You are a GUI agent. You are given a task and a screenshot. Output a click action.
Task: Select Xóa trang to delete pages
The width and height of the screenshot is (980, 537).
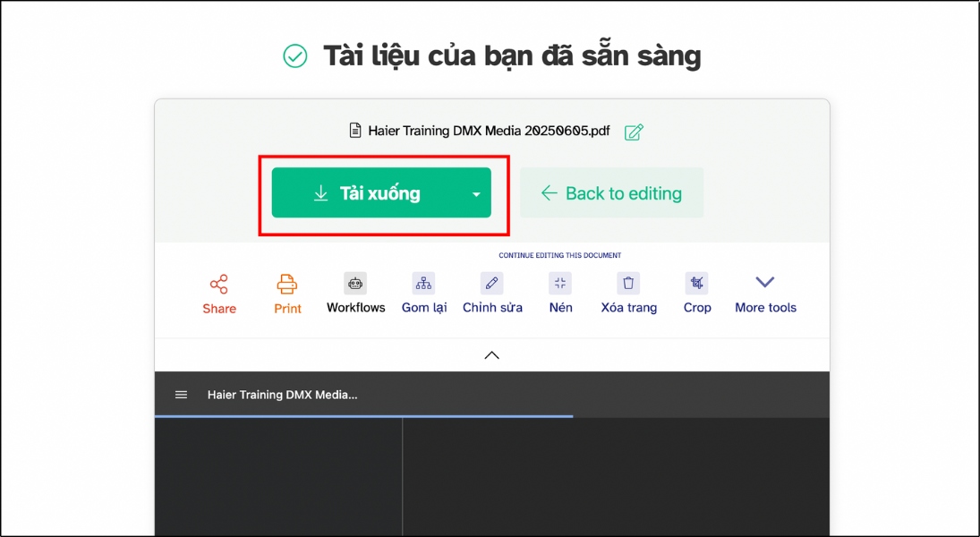tap(628, 283)
